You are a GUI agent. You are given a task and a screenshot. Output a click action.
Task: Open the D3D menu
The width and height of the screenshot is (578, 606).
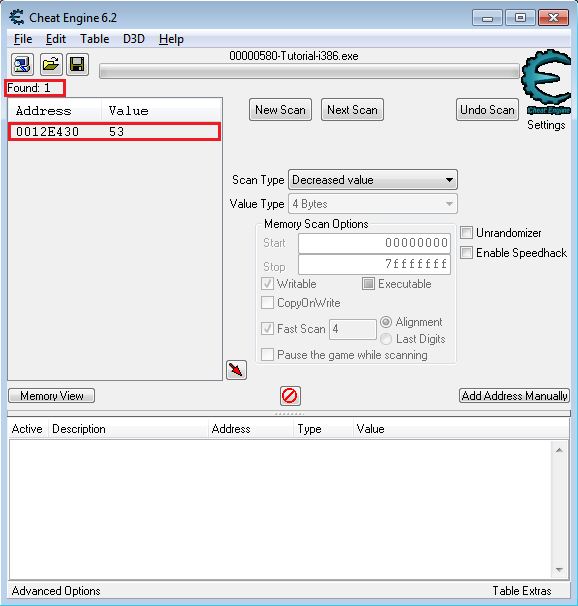coord(134,39)
